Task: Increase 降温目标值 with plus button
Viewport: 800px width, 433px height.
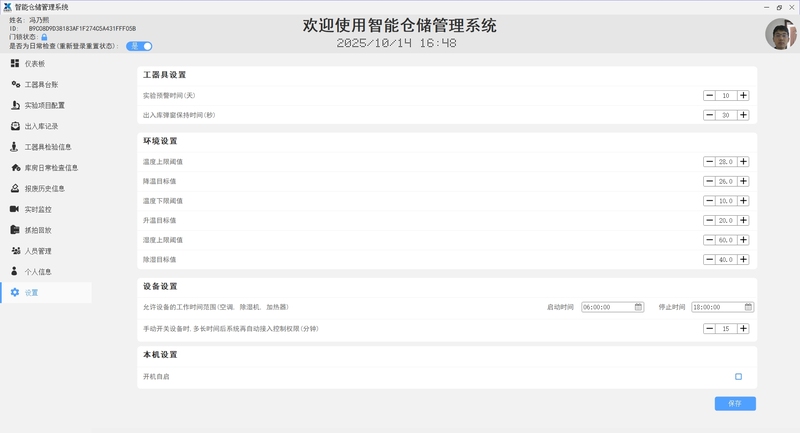Action: [743, 181]
